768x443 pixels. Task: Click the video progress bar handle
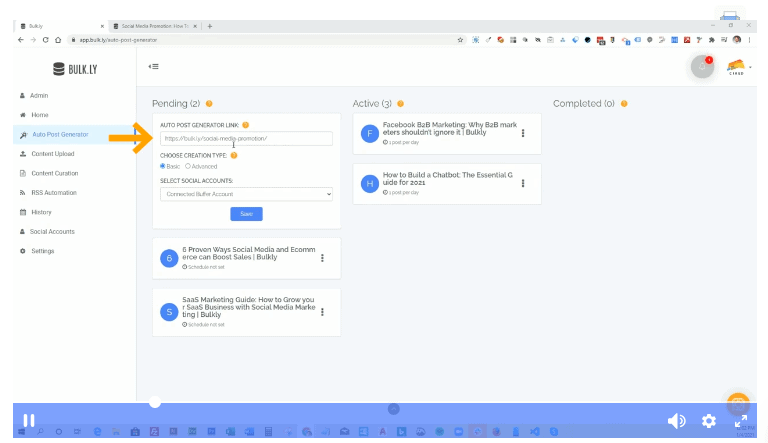click(155, 402)
